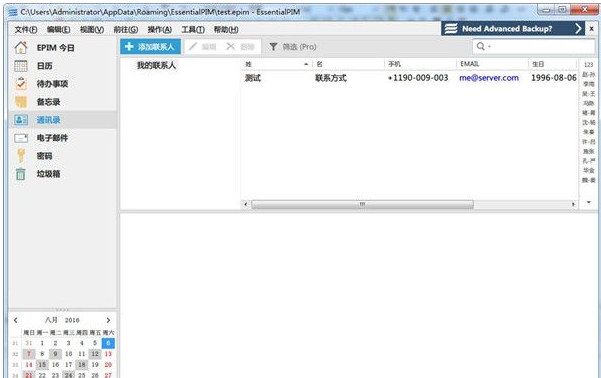Open EPIM 今日 home icon

(21, 48)
